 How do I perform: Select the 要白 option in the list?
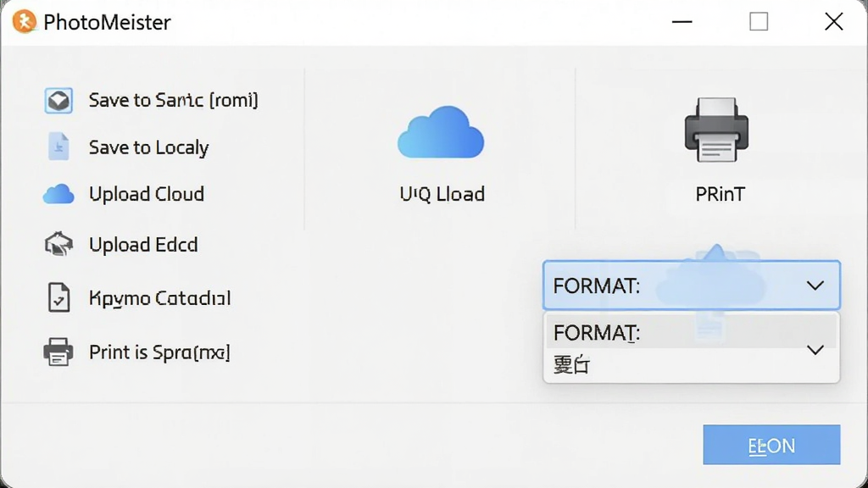pos(572,364)
